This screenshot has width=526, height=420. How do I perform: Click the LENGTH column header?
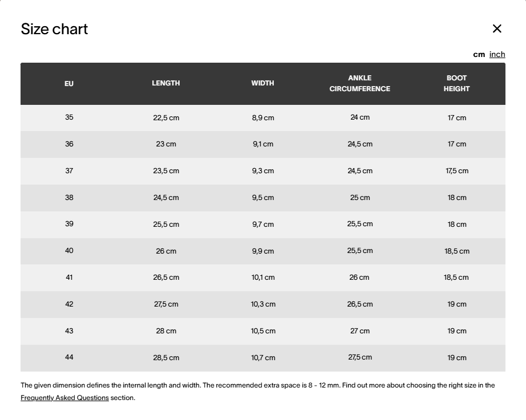(x=166, y=83)
